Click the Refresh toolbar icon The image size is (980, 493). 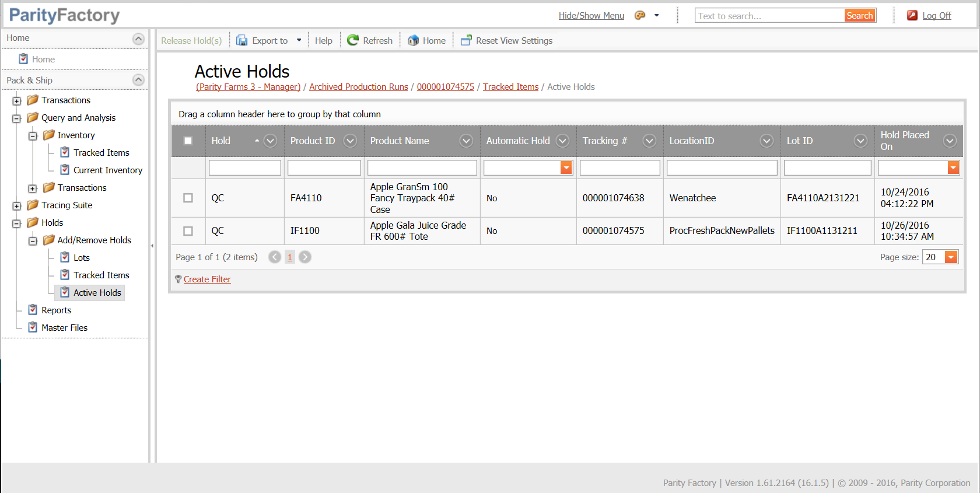(x=353, y=40)
